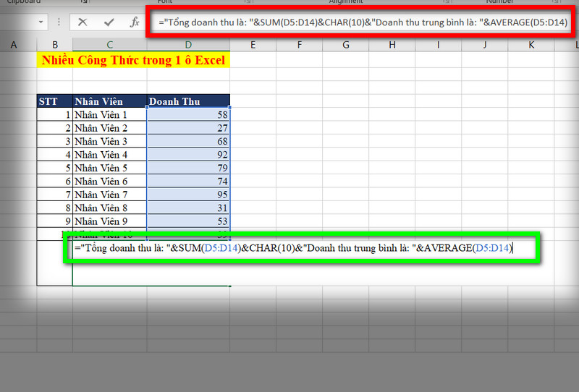The image size is (579, 392).
Task: Click the 'Nhân Viên' header cell
Action: (x=110, y=101)
